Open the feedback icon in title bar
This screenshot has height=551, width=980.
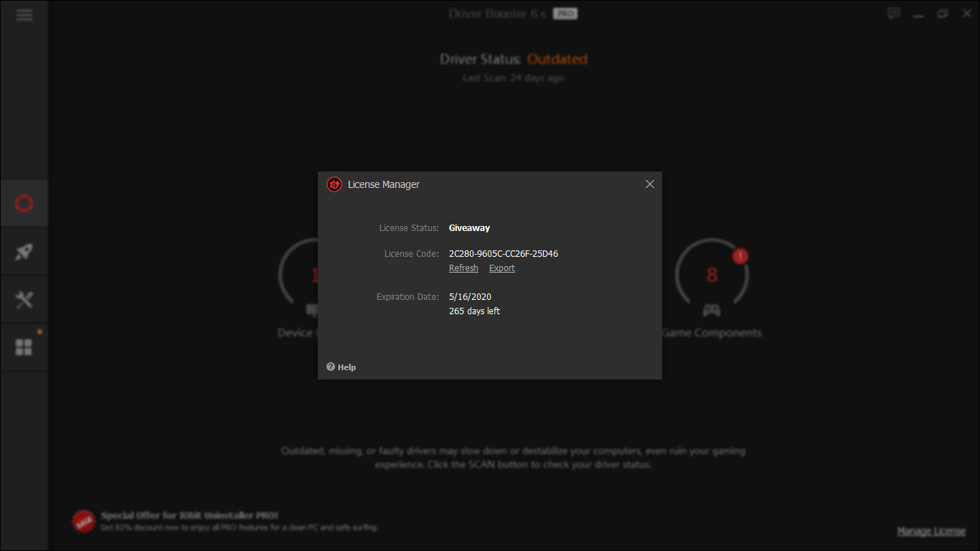tap(893, 14)
